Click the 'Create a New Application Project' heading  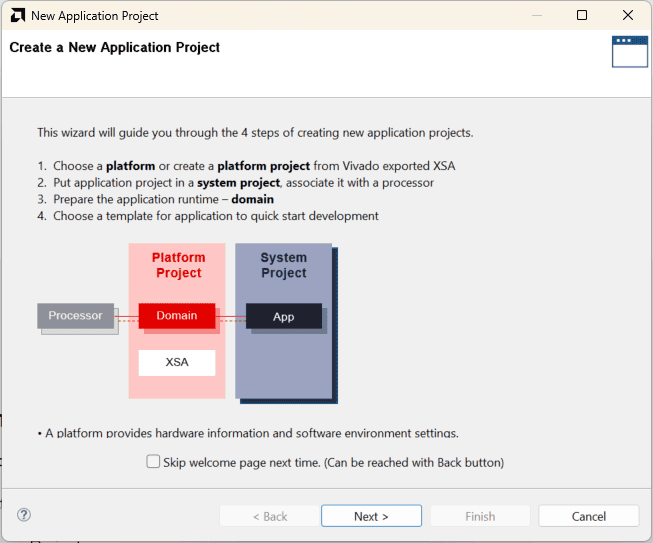[114, 47]
